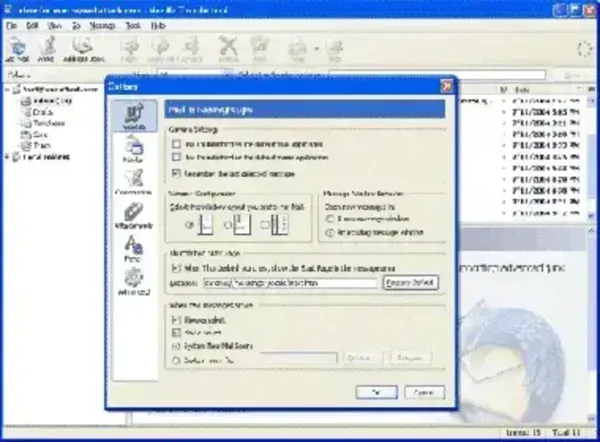Select the mail account root in folder pane

(x=55, y=90)
